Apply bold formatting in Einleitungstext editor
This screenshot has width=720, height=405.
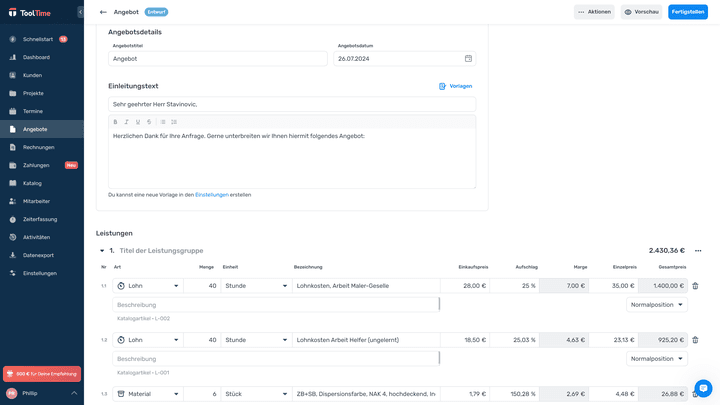click(x=115, y=122)
